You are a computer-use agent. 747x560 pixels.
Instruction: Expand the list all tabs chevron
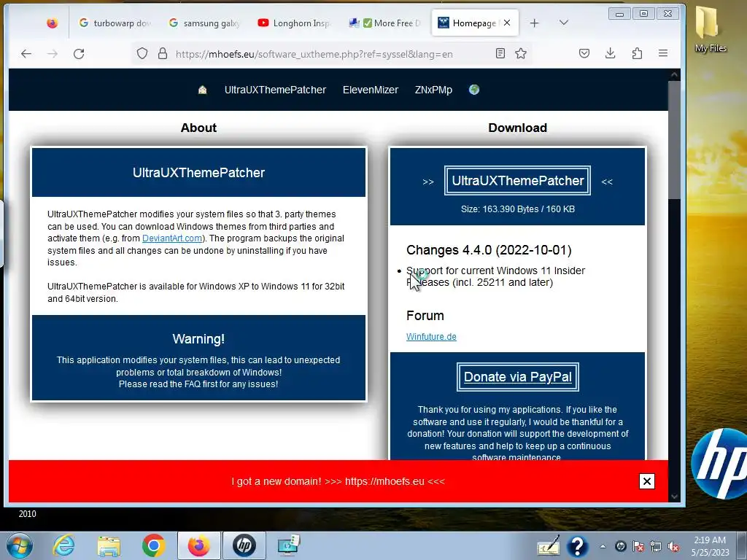coord(564,23)
